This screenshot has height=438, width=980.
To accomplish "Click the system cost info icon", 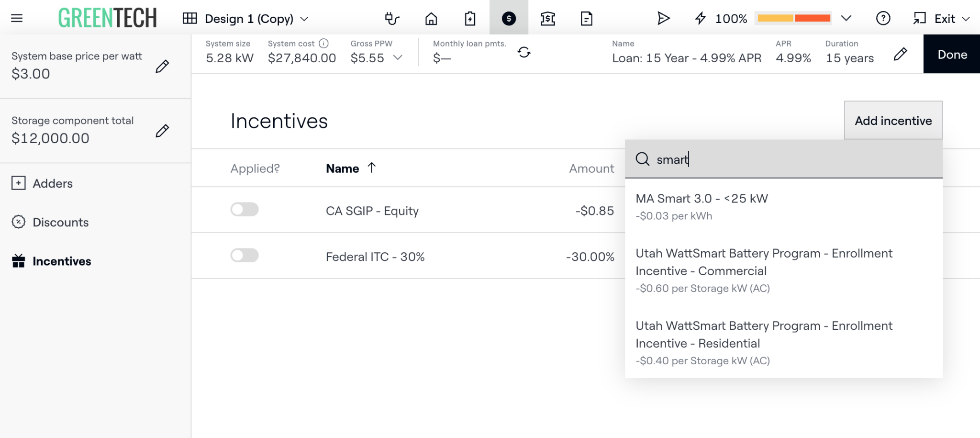I will point(324,44).
